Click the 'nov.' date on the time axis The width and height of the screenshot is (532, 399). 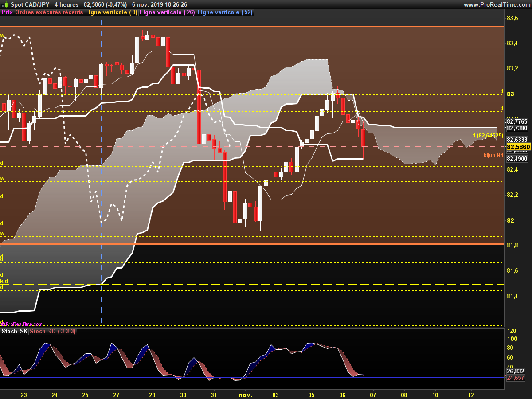click(x=245, y=395)
